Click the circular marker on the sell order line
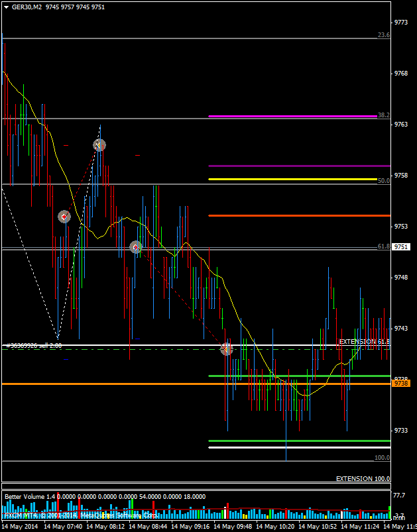Screen dimensions: 417x532 click(x=227, y=348)
